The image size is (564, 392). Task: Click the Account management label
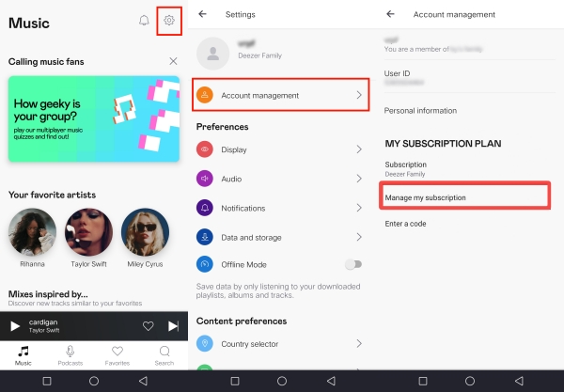tap(259, 95)
